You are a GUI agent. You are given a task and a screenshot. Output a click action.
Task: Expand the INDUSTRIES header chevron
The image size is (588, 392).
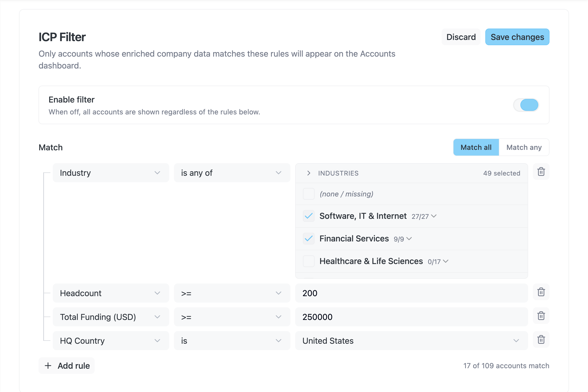click(x=309, y=173)
